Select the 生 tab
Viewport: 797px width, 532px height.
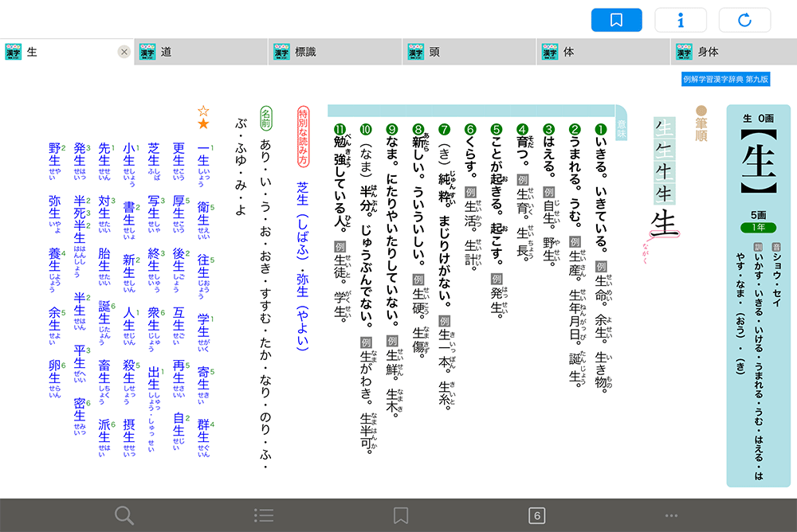click(67, 52)
